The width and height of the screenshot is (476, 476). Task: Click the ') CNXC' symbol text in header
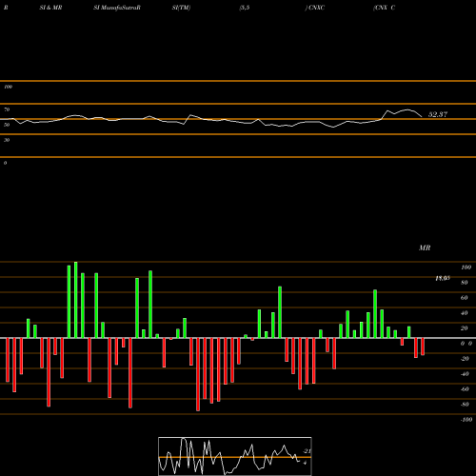tap(315, 8)
